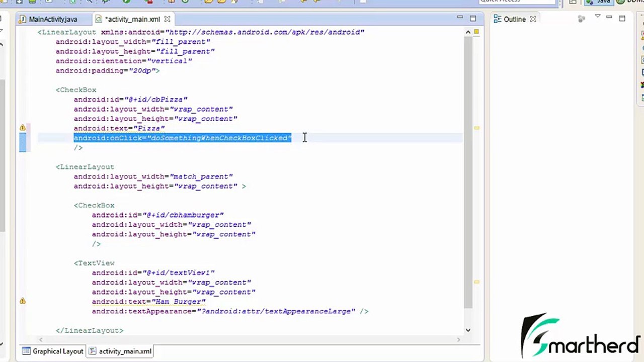Minimize the editor area

[460, 18]
